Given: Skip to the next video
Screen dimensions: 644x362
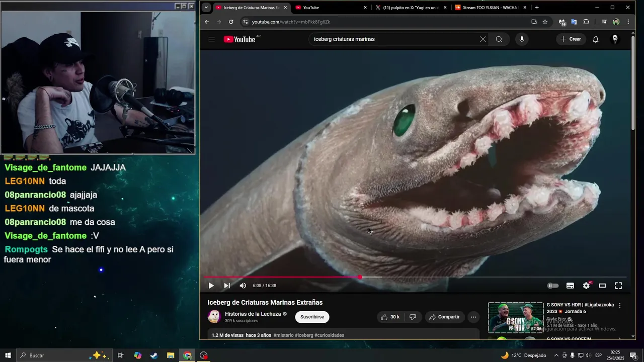Looking at the screenshot, I should (227, 286).
